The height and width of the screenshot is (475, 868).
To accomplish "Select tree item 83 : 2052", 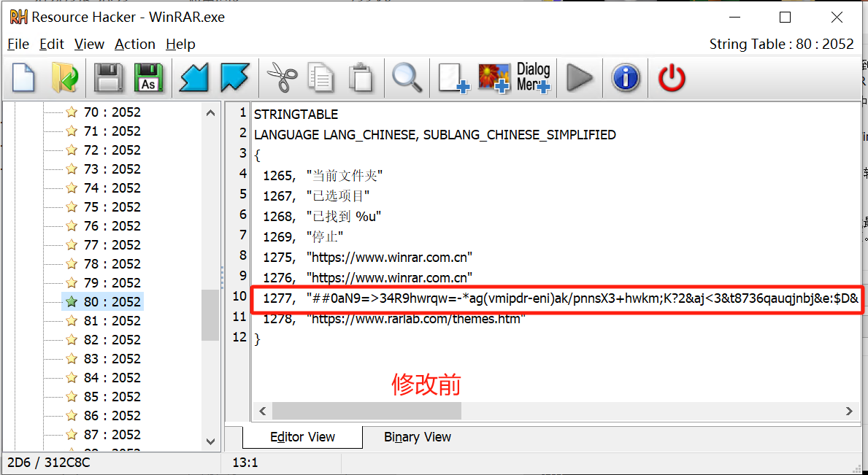I will [112, 359].
